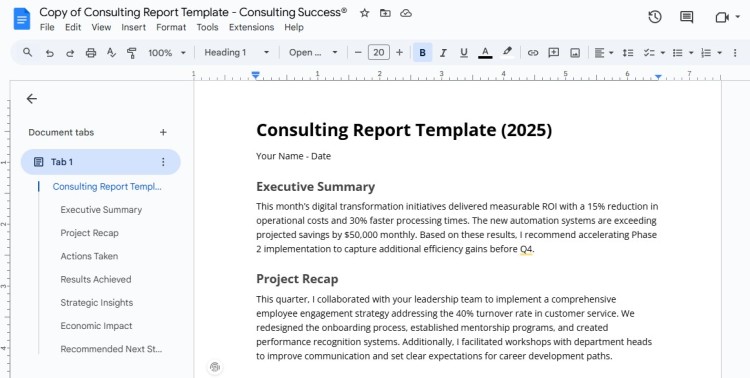
Task: Go to Strategic Insights in outline
Action: pos(97,302)
